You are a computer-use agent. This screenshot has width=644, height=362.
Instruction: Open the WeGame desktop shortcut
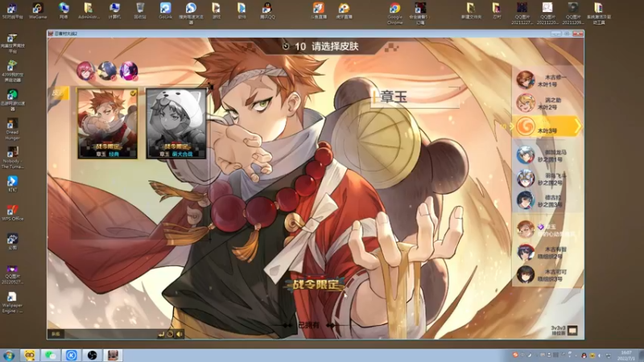(38, 10)
